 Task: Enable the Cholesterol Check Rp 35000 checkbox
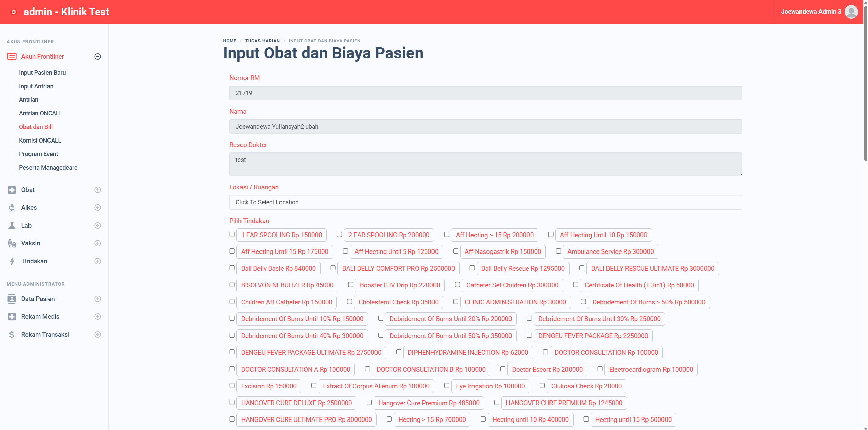coord(349,302)
